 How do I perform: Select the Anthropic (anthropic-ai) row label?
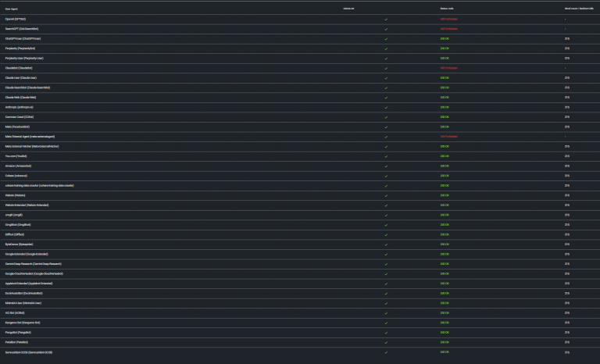(20, 107)
